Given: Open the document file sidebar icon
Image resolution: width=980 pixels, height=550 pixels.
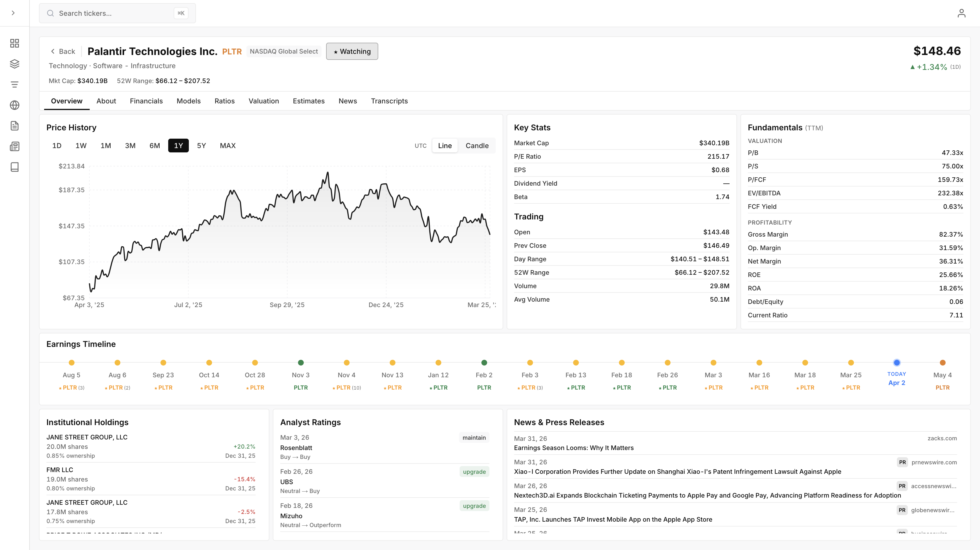Looking at the screenshot, I should (14, 126).
